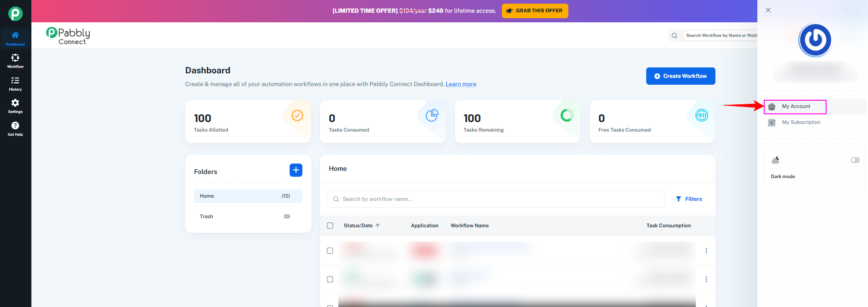The image size is (868, 307).
Task: Open Dashboard from the left sidebar
Action: tap(15, 39)
